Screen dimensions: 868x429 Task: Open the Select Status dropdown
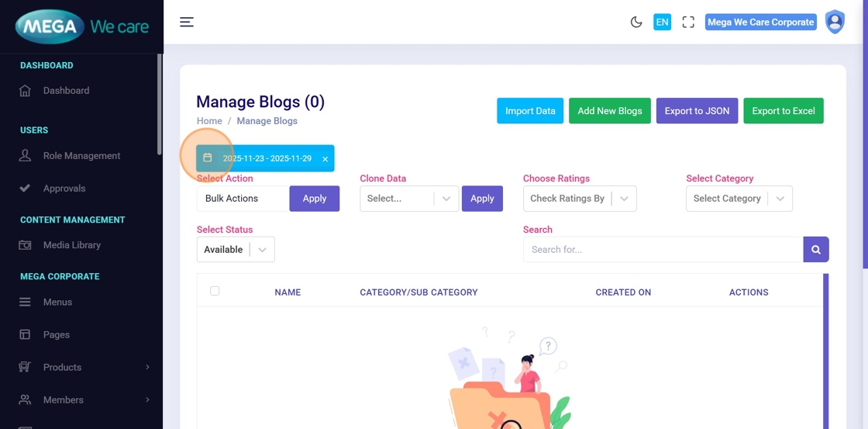236,250
